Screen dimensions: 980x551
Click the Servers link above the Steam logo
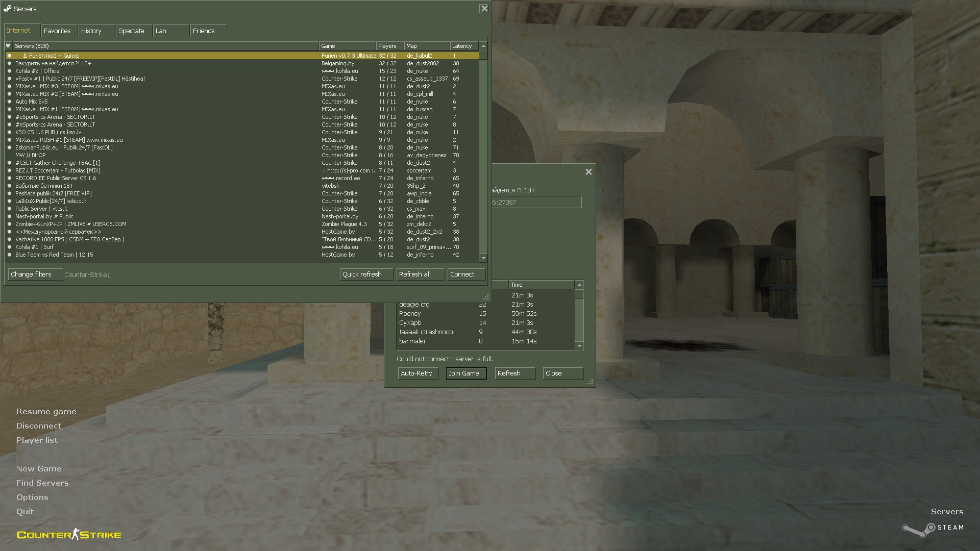coord(947,512)
